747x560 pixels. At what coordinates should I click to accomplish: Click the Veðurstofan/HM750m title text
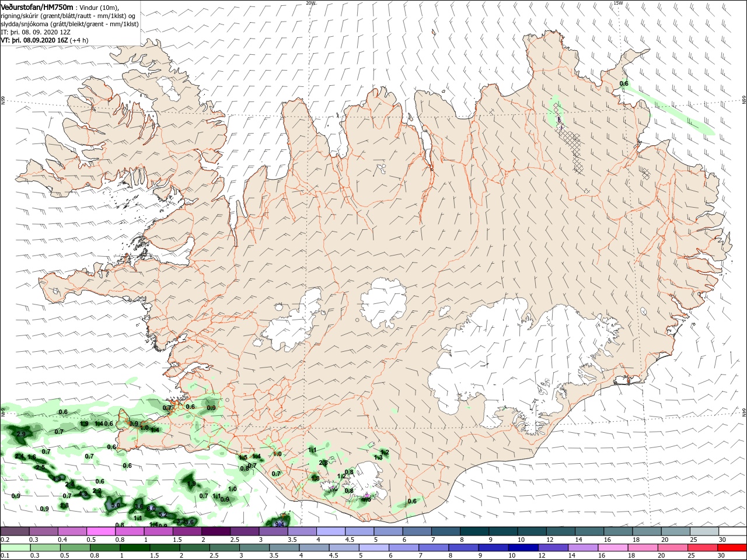tap(37, 6)
